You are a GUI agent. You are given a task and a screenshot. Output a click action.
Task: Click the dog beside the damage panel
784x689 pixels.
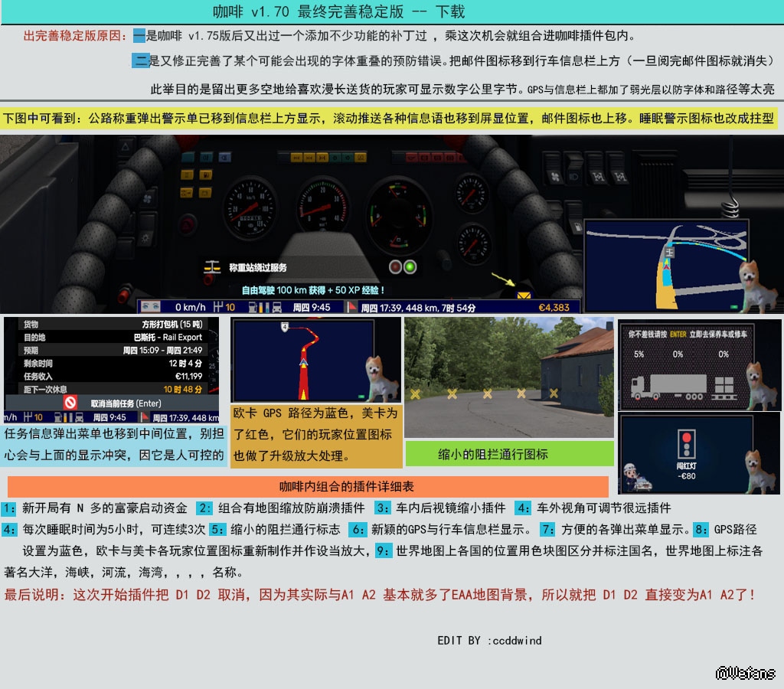point(762,387)
